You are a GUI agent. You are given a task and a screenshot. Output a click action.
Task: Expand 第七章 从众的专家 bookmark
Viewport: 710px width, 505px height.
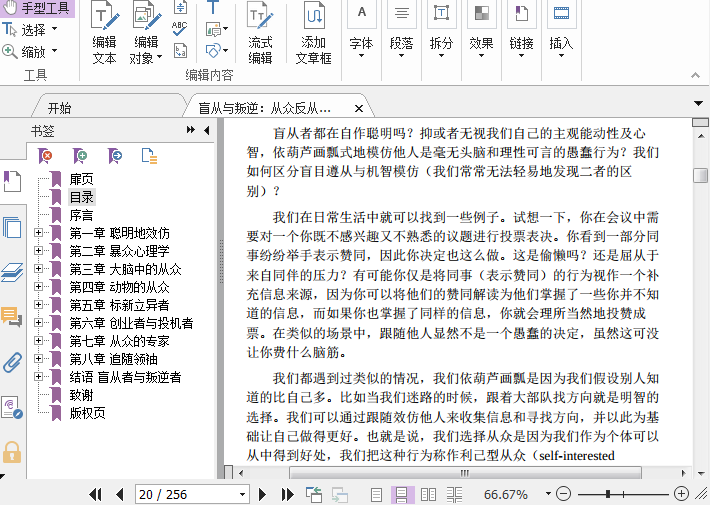click(38, 341)
